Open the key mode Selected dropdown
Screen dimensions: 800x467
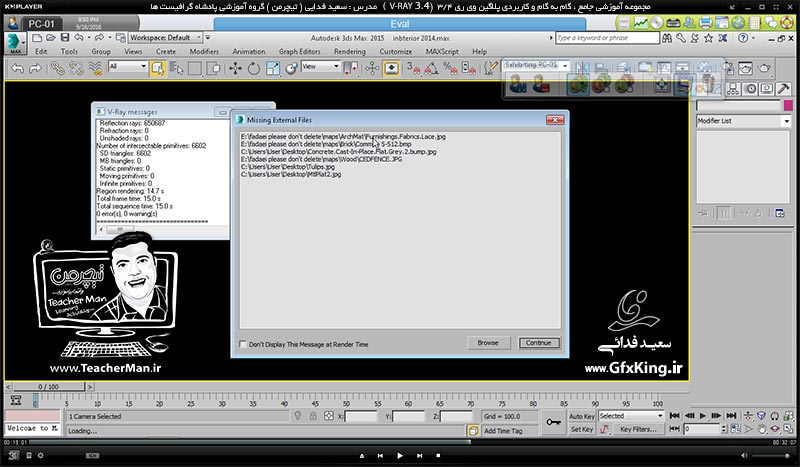click(631, 416)
